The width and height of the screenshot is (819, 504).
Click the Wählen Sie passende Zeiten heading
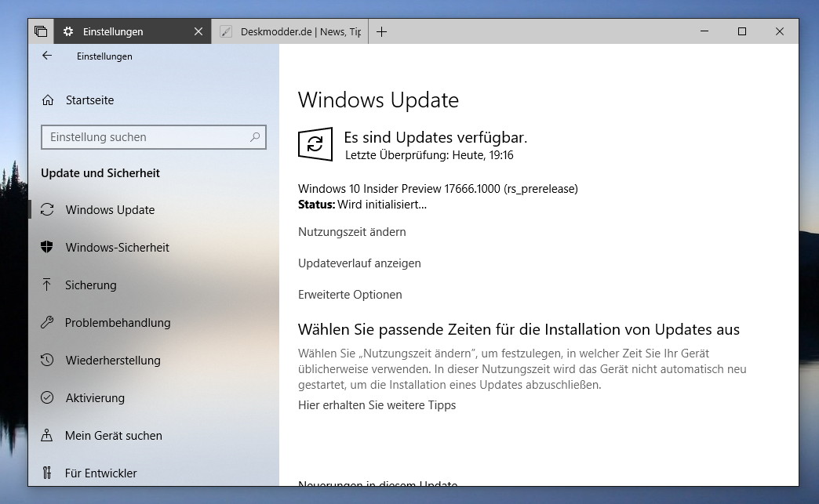click(x=519, y=329)
